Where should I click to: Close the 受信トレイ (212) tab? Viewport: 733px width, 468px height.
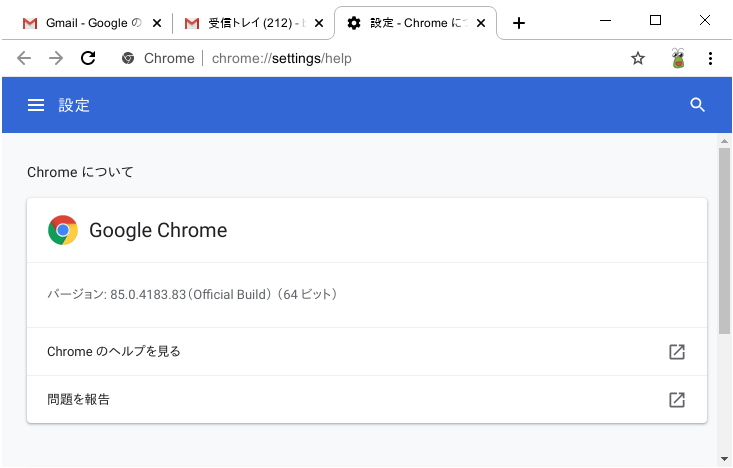coord(319,23)
